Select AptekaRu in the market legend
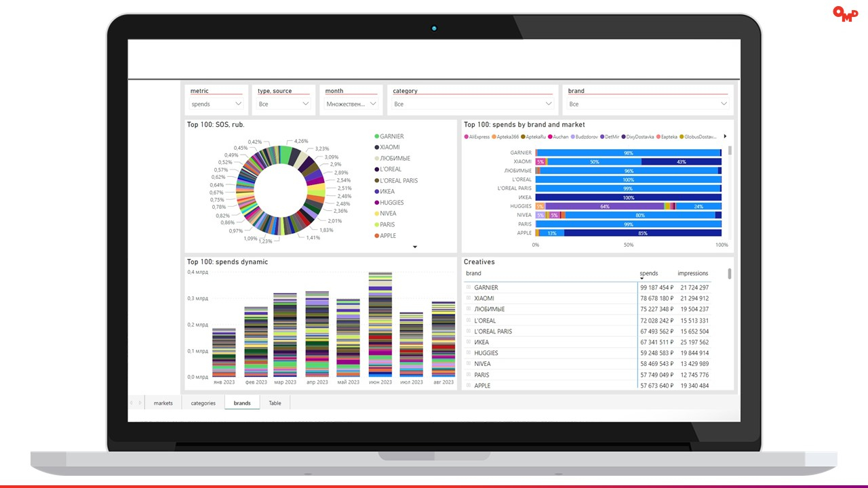 pyautogui.click(x=533, y=136)
